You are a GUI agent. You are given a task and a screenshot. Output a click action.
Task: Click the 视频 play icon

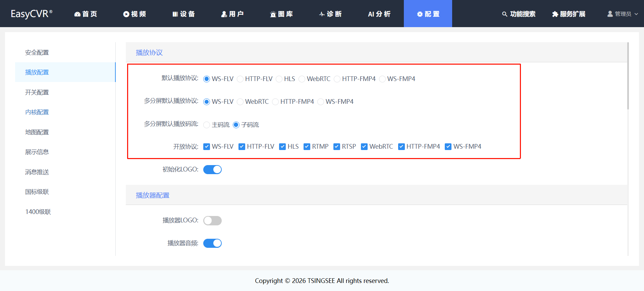tap(126, 14)
